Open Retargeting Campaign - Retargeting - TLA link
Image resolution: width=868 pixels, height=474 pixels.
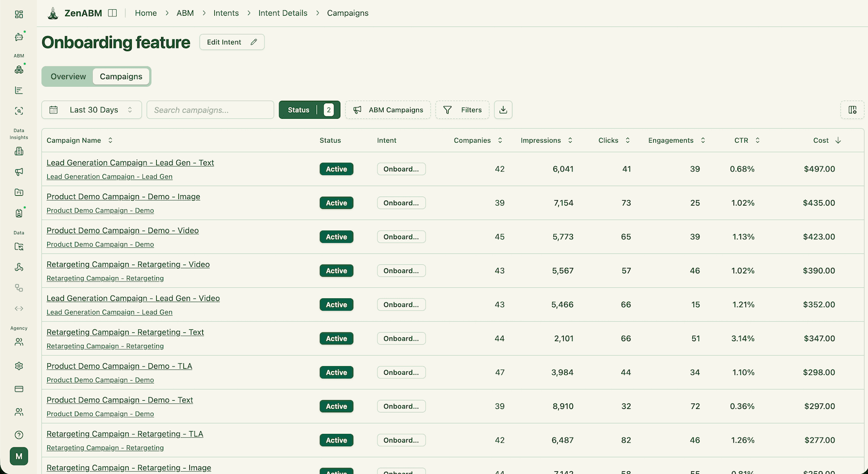coord(125,434)
